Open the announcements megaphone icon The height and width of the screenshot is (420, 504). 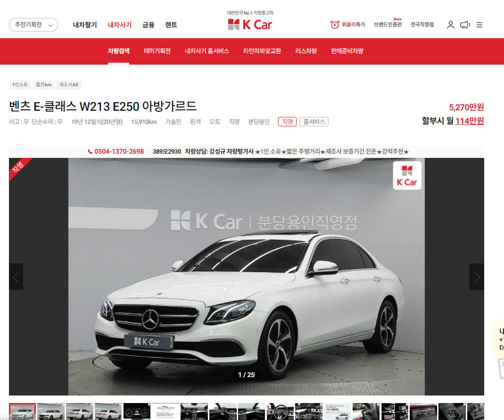coord(465,25)
